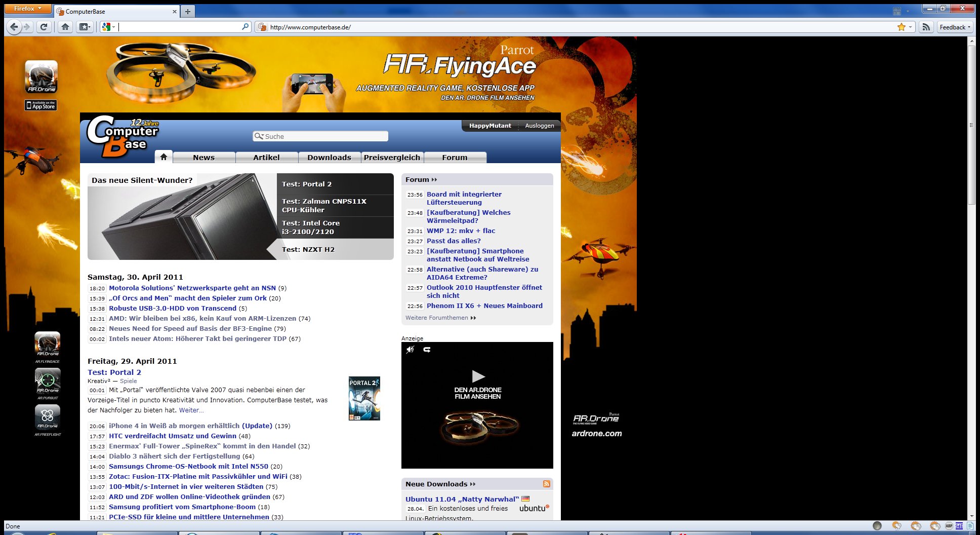Viewport: 980px width, 535px height.
Task: Click the AR.Pursuit app icon
Action: click(47, 381)
